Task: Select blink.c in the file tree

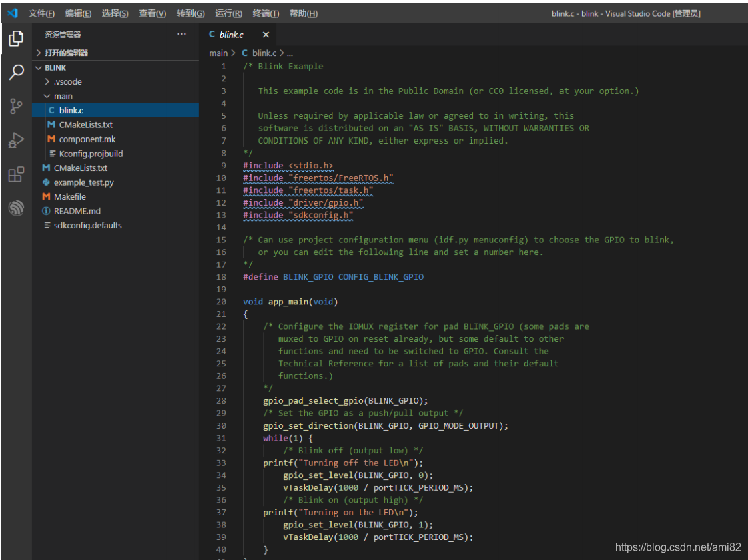Action: [115, 111]
